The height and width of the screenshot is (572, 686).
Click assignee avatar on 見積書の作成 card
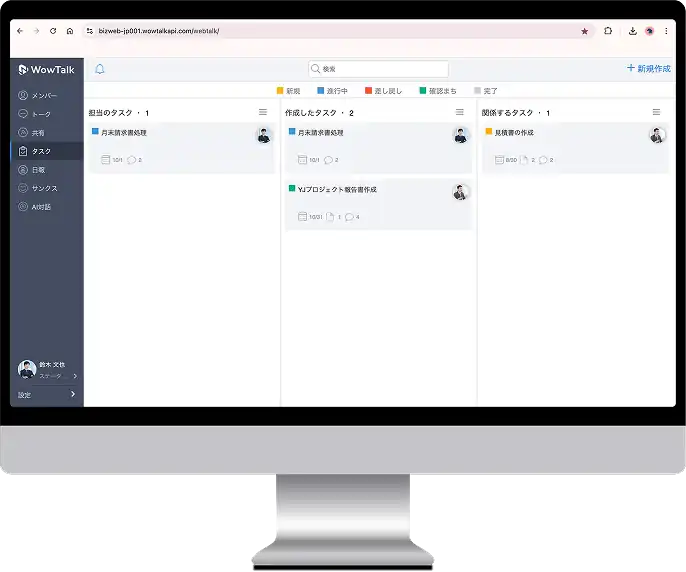(657, 135)
